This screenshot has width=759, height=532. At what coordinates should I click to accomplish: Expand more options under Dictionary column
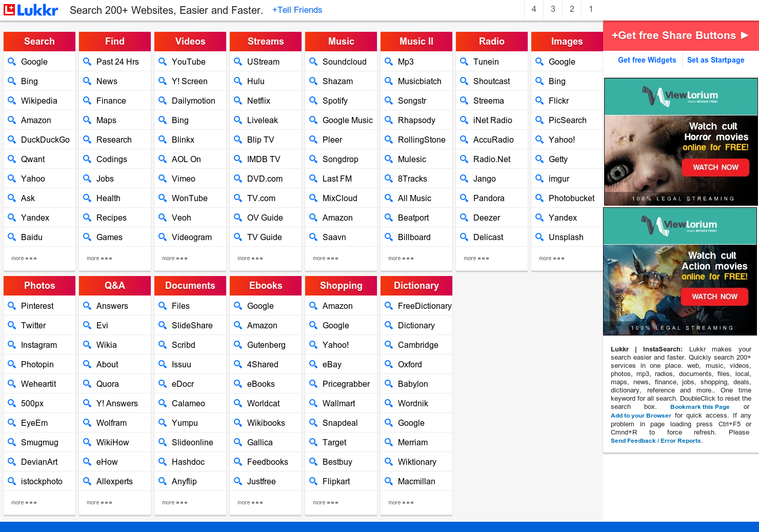click(401, 503)
